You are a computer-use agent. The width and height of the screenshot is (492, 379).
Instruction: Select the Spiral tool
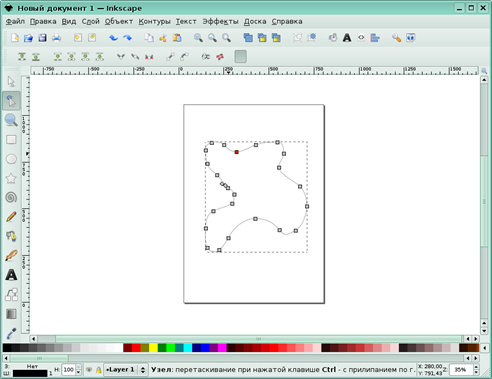tap(11, 197)
